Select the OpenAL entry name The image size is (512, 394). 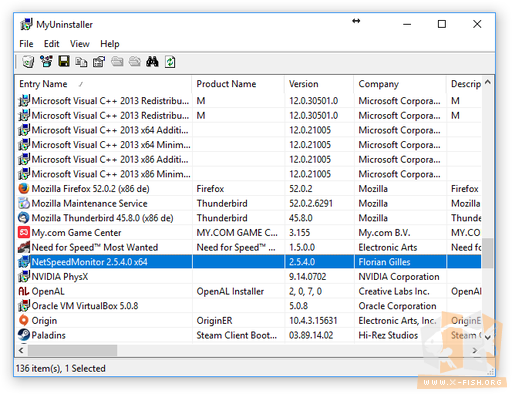[48, 291]
